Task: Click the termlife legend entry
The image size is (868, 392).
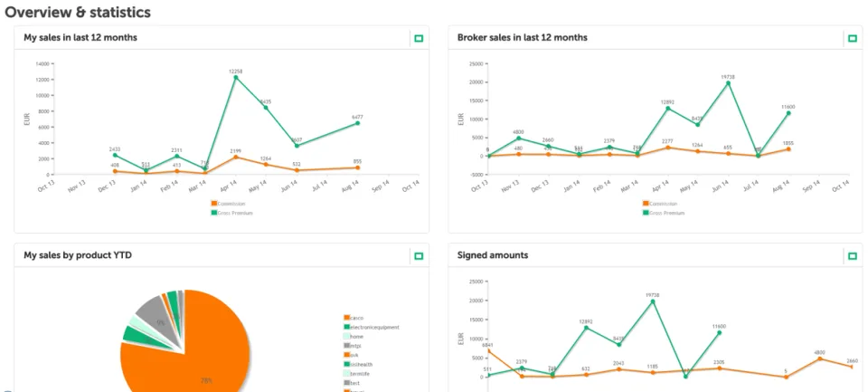Action: [356, 374]
